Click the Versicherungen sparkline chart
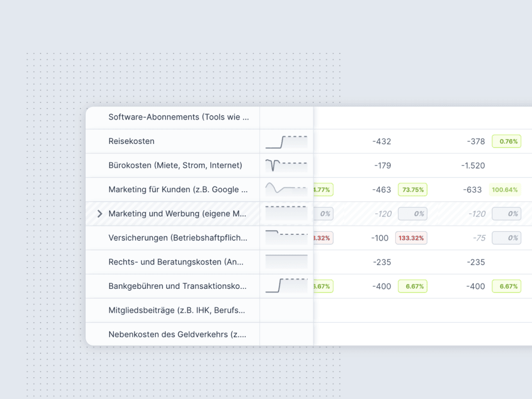Screen dimensions: 532x399 (286, 237)
